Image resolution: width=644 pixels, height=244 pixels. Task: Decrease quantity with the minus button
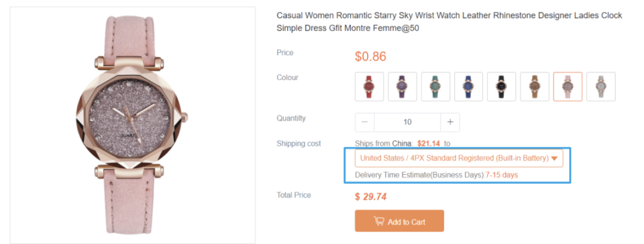365,122
